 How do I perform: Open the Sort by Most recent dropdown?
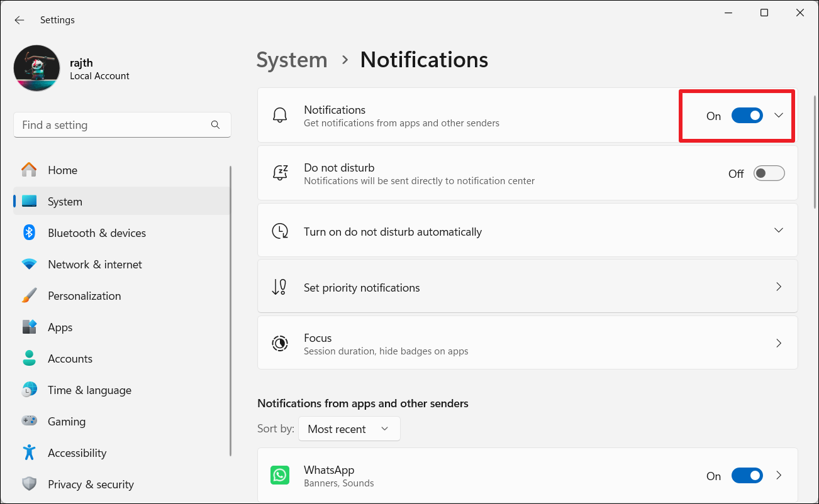tap(349, 429)
